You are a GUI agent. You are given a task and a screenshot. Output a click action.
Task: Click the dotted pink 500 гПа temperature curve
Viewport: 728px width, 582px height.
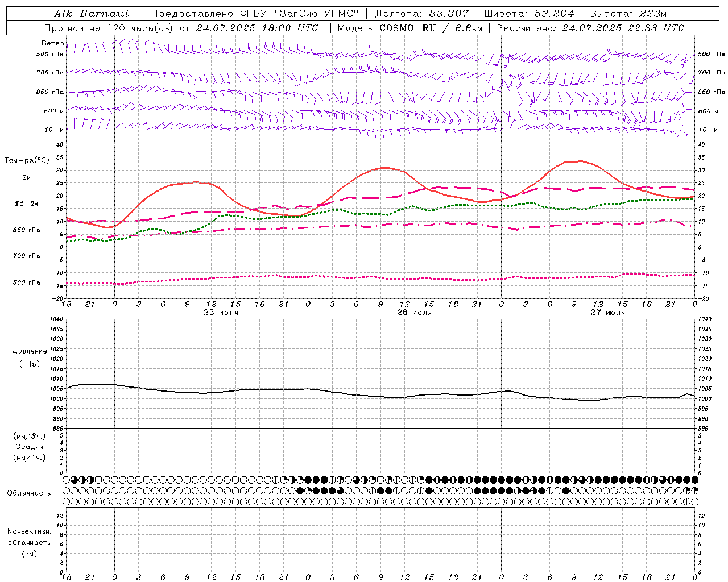(x=381, y=277)
